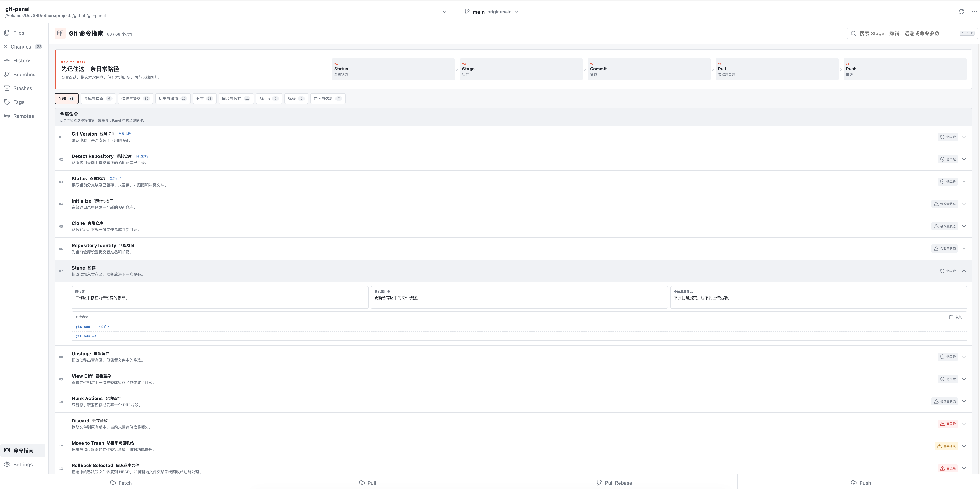Click the Stashes archive icon
The width and height of the screenshot is (980, 489).
7,89
